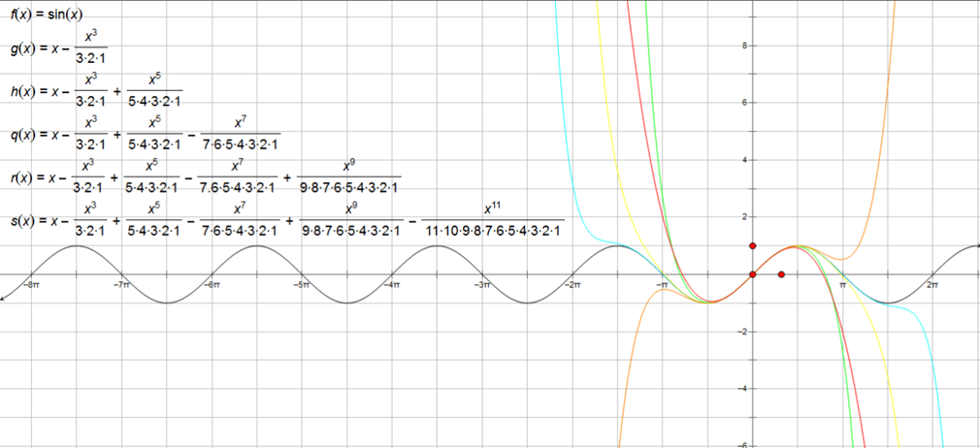The height and width of the screenshot is (448, 980).
Task: Click the −7π label on the x-axis
Action: tap(121, 284)
